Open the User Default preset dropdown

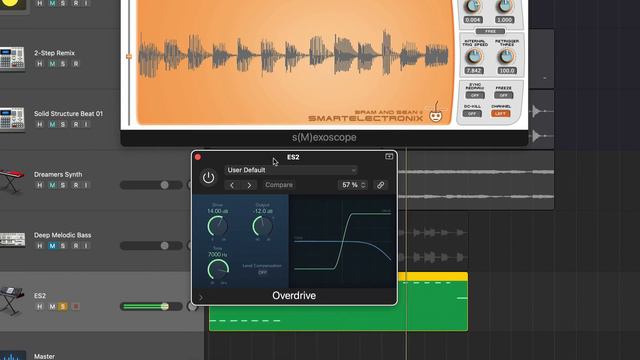point(291,170)
